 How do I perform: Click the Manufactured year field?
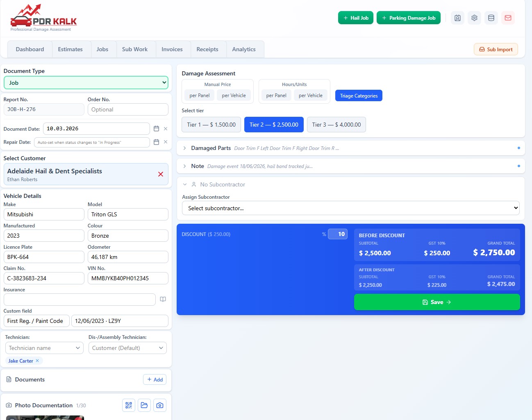(x=44, y=236)
